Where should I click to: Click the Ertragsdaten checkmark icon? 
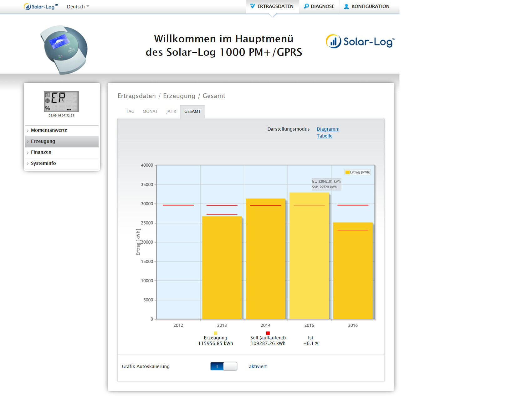[253, 6]
